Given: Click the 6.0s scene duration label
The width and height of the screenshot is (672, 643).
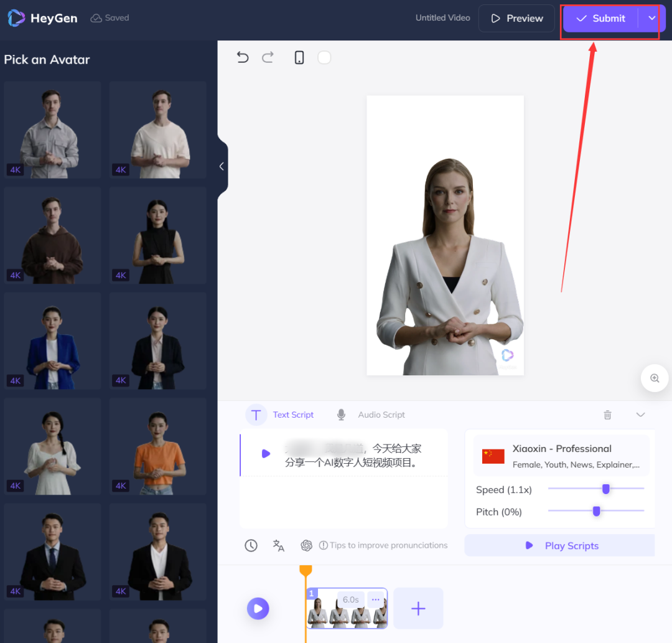Looking at the screenshot, I should (x=350, y=599).
